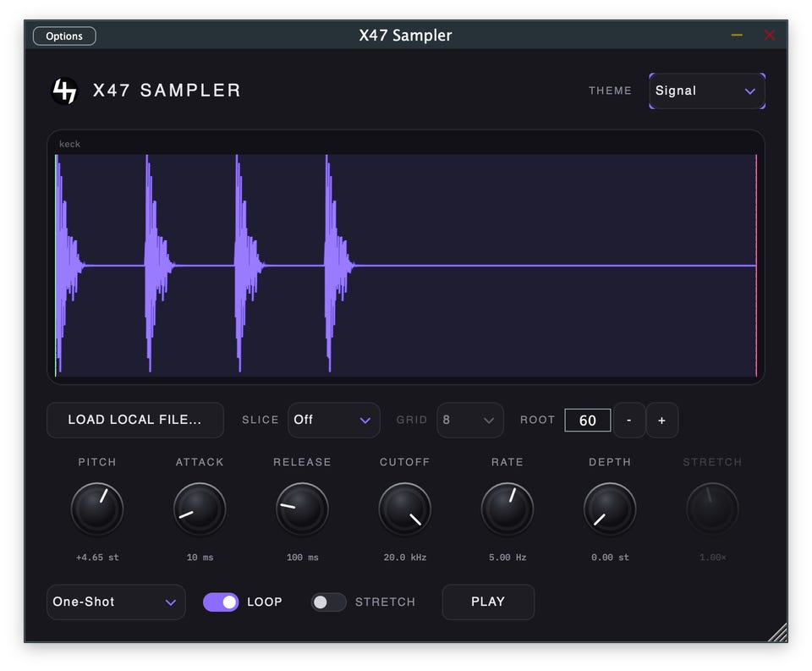Viewport: 812px width, 671px height.
Task: Open the One-Shot playback mode dropdown
Action: point(116,602)
